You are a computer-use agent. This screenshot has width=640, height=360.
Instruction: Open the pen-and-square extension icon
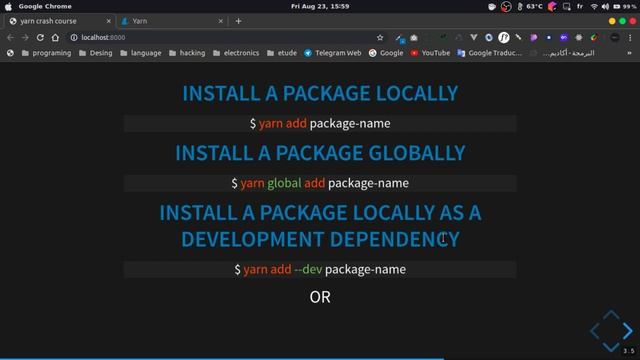tap(400, 38)
